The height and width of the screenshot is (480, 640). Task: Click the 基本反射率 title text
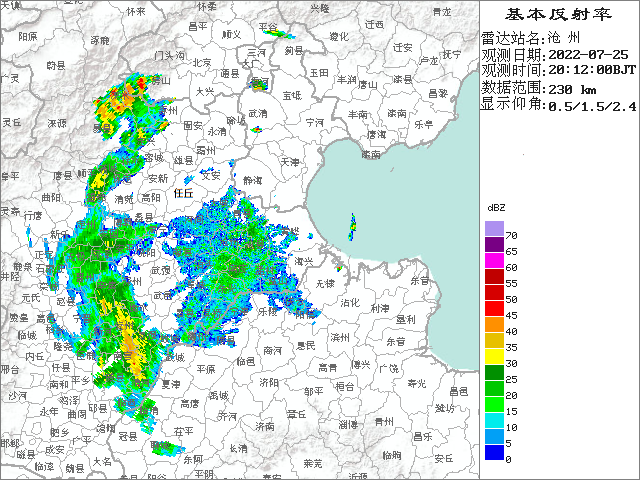557,15
